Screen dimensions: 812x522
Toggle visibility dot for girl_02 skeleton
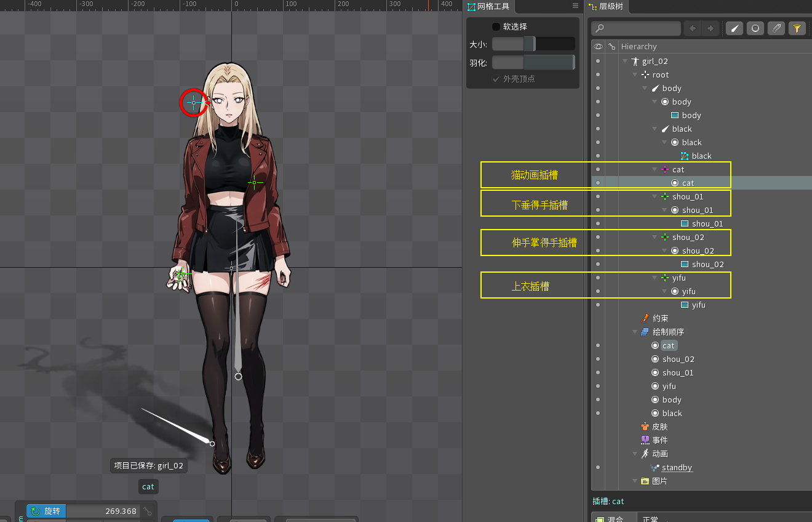click(x=598, y=61)
